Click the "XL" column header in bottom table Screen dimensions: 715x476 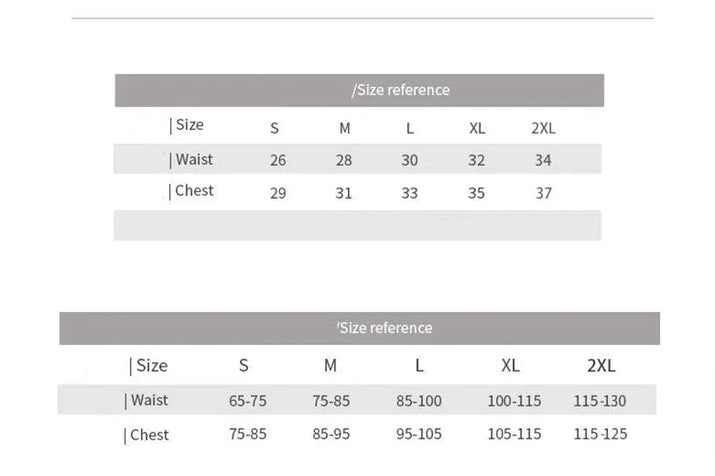(x=510, y=366)
